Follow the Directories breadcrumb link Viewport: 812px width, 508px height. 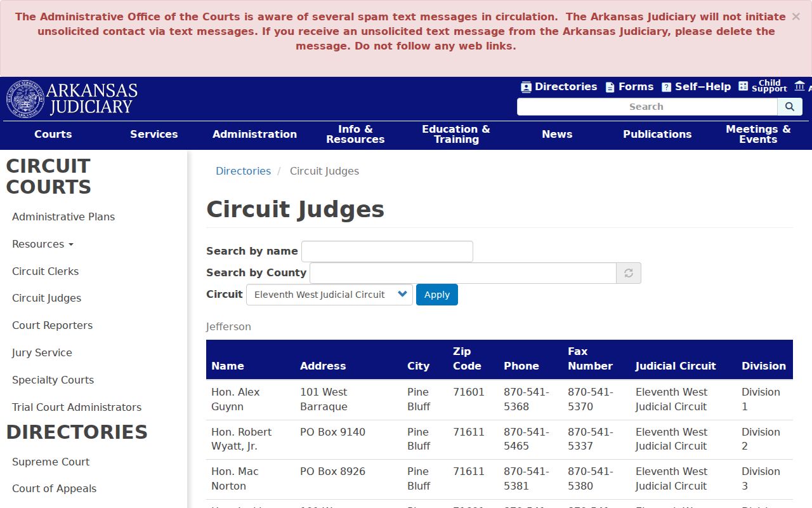tap(243, 171)
